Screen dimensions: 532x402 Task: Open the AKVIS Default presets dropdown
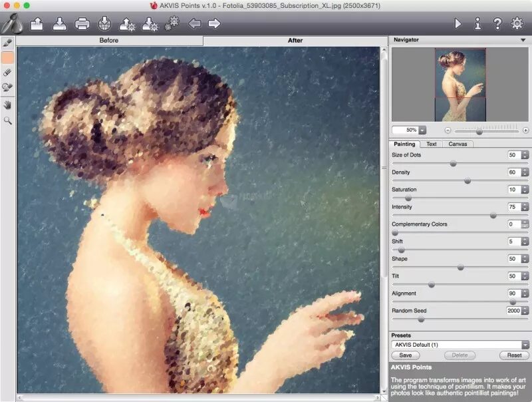(x=460, y=345)
